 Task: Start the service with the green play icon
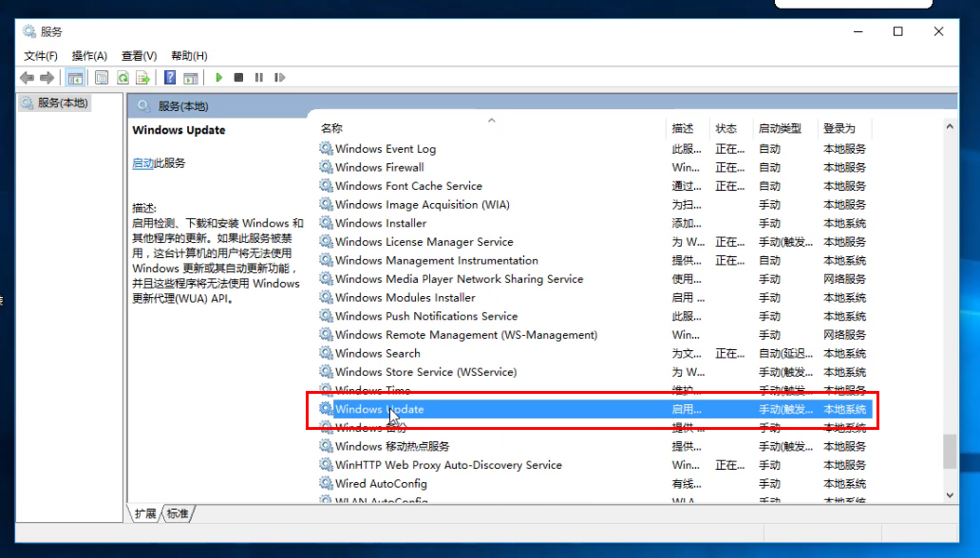(219, 77)
